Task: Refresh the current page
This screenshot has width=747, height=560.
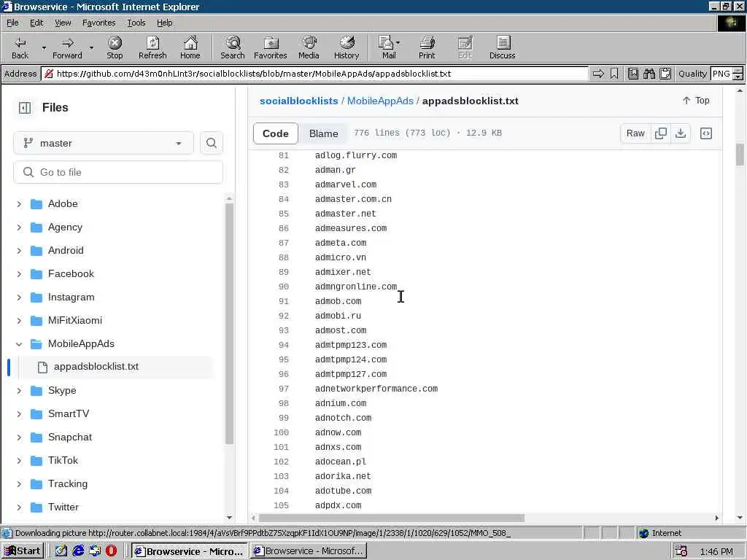Action: click(152, 47)
